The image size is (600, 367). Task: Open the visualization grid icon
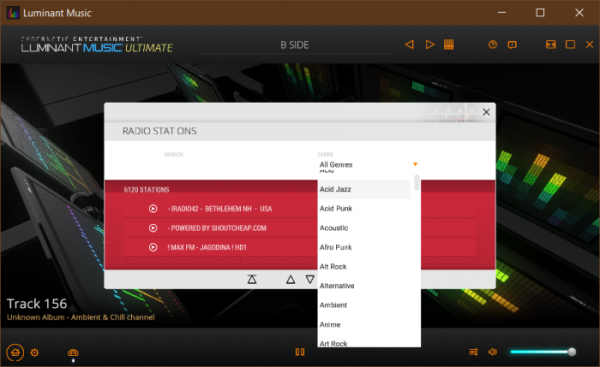click(x=449, y=45)
